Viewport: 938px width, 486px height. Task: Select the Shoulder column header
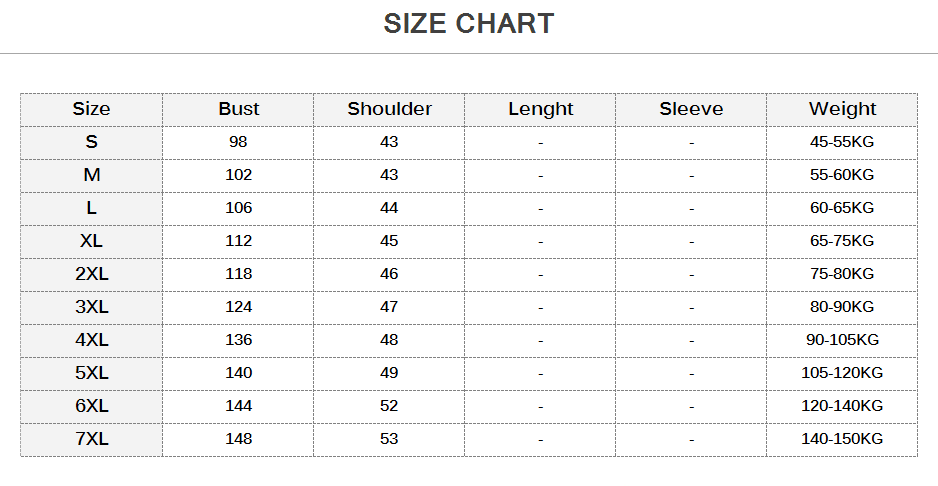tap(389, 109)
